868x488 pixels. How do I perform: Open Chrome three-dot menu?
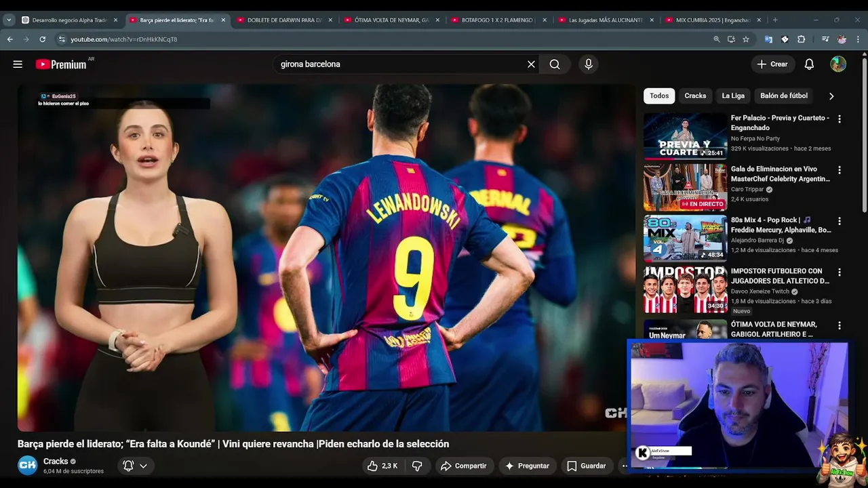[x=858, y=39]
